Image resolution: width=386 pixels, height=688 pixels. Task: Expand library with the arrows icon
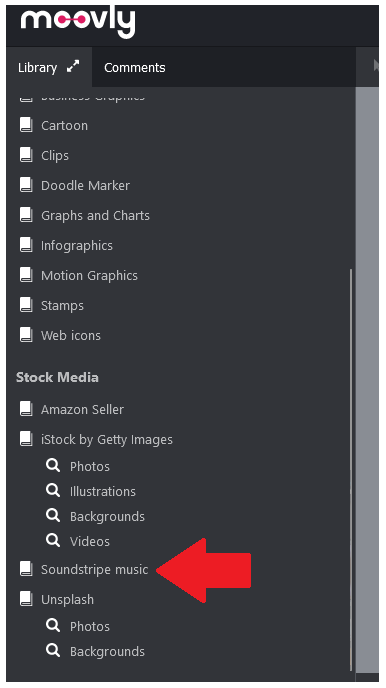(x=73, y=67)
